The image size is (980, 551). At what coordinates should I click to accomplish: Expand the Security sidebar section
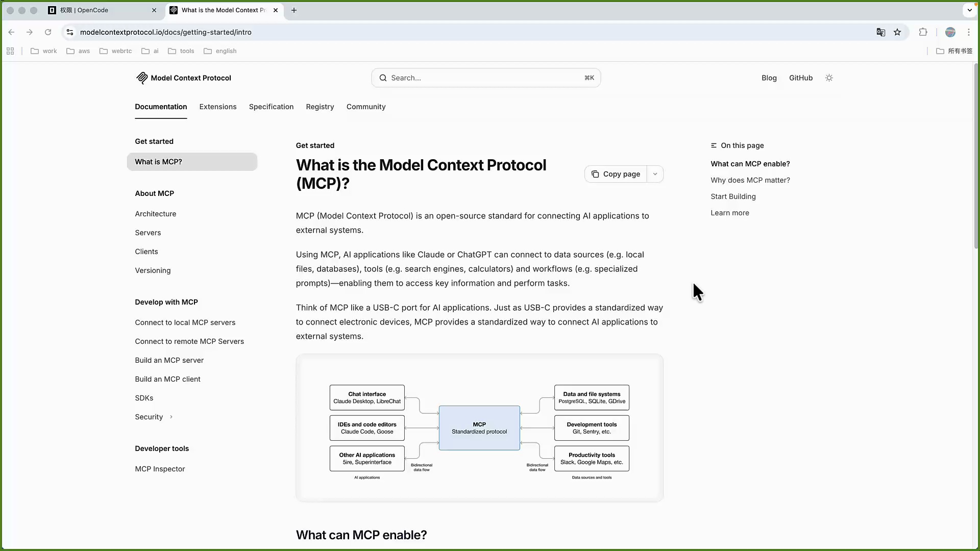154,417
